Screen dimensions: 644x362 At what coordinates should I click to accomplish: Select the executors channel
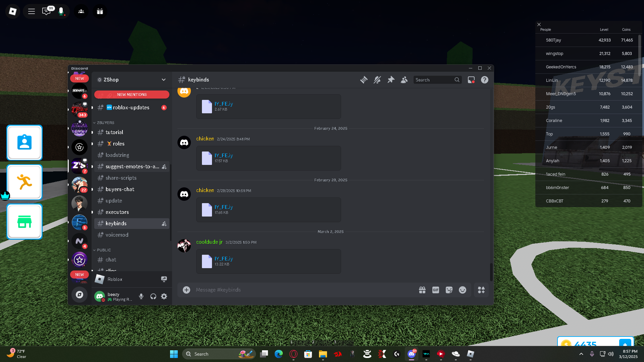[x=132, y=212]
